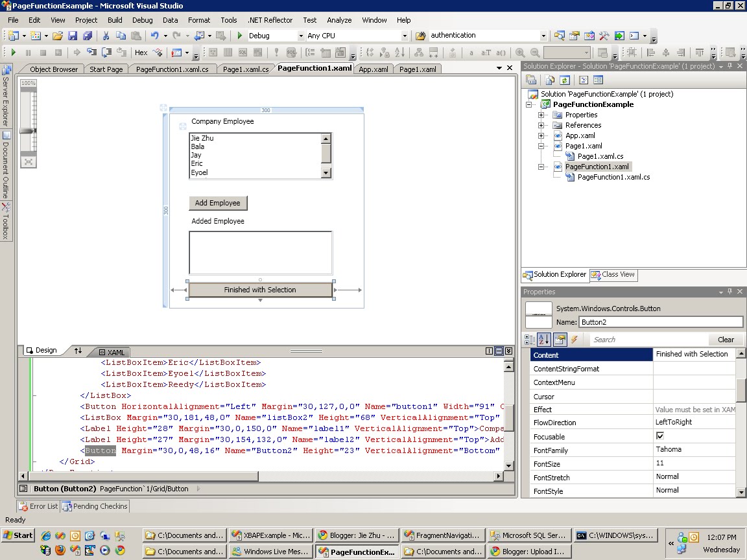Click the auto-hide pin on the Properties panel

coord(729,292)
